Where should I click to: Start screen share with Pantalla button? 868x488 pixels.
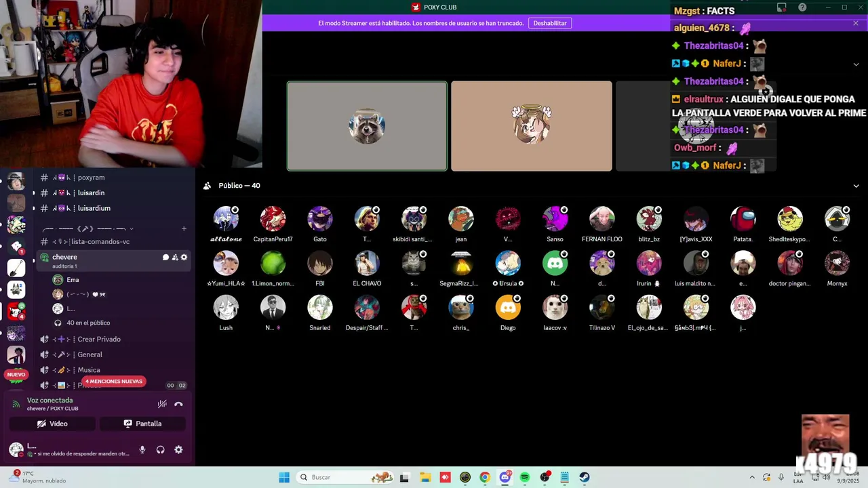pyautogui.click(x=142, y=424)
